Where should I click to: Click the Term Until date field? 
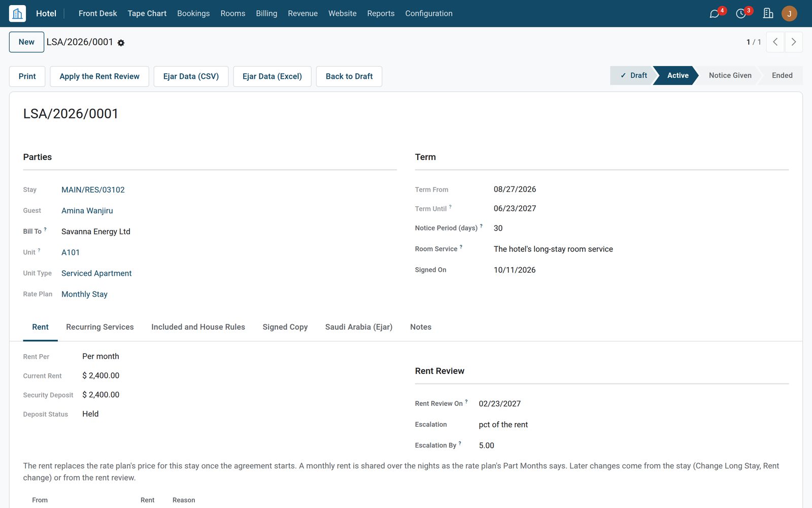coord(515,208)
